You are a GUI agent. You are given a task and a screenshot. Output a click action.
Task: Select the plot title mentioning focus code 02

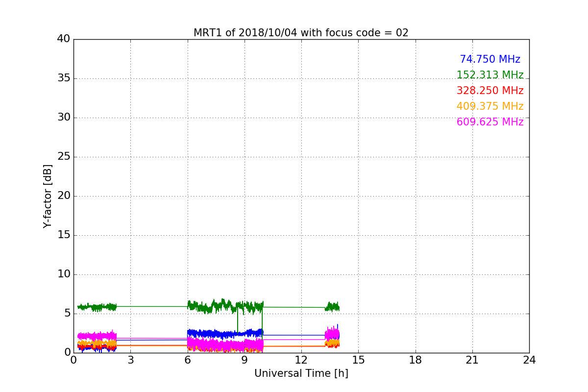point(301,33)
